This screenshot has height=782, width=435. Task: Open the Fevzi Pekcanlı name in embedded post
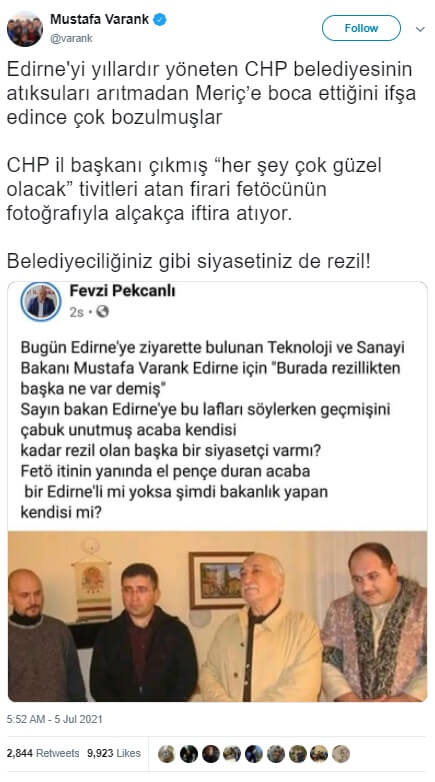pyautogui.click(x=122, y=291)
